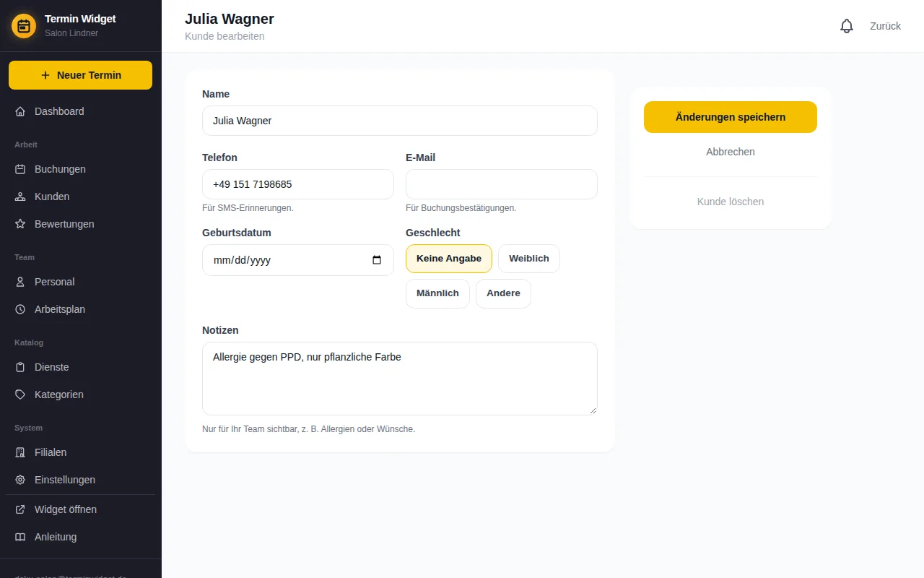The image size is (924, 578).
Task: Click the 'Kunde bearbeiten' subtitle text
Action: point(225,36)
